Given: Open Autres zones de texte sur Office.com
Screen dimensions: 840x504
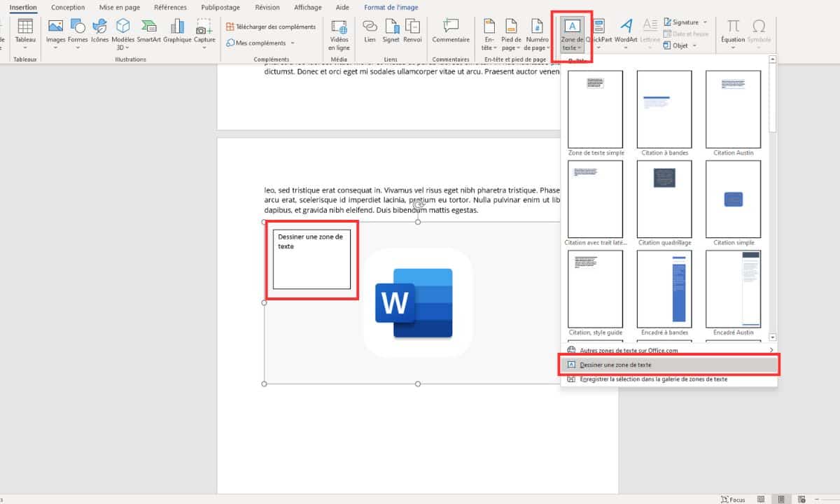Looking at the screenshot, I should click(669, 350).
